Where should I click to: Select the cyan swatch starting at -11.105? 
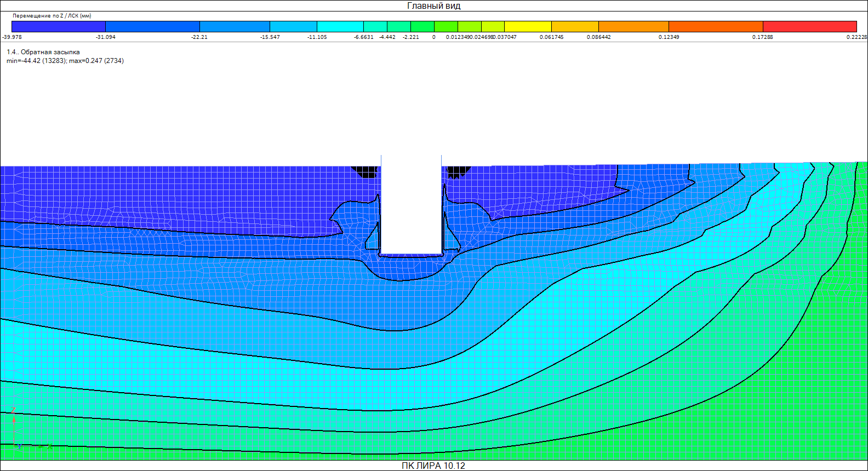[x=340, y=26]
